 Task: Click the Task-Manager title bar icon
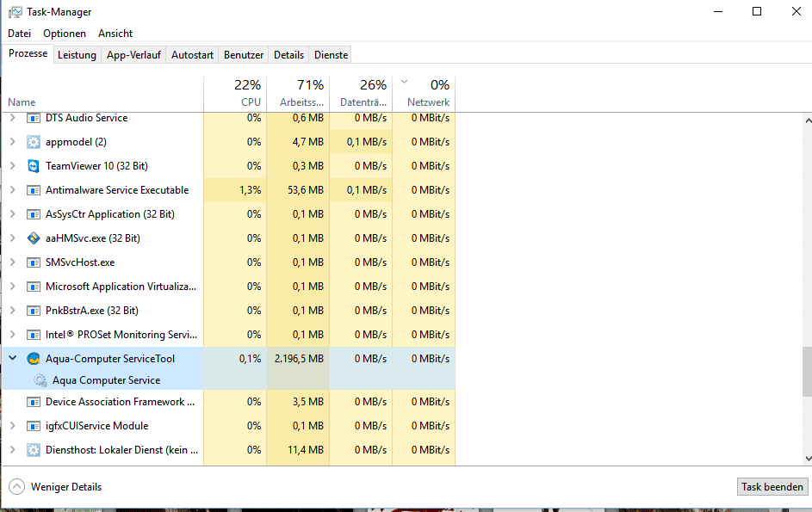pyautogui.click(x=14, y=12)
